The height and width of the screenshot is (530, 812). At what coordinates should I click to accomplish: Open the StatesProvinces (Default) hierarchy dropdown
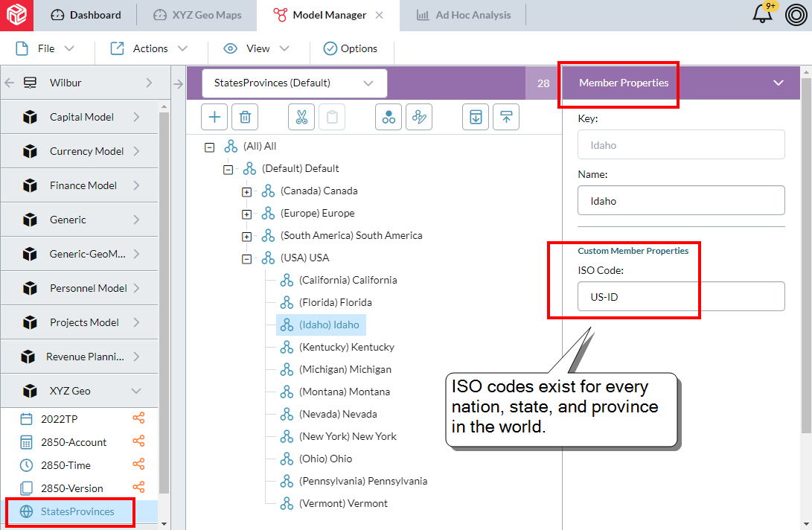tap(295, 83)
